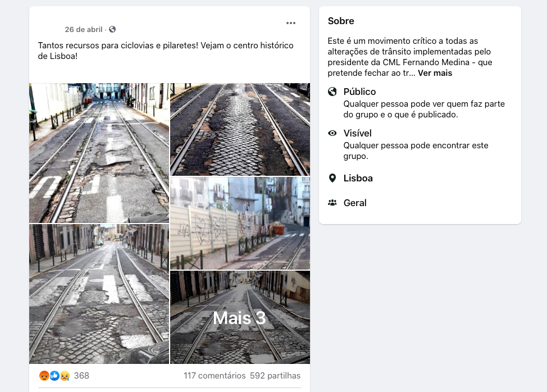This screenshot has width=547, height=392.
Task: Click the eye icon next to Visível
Action: pos(332,133)
